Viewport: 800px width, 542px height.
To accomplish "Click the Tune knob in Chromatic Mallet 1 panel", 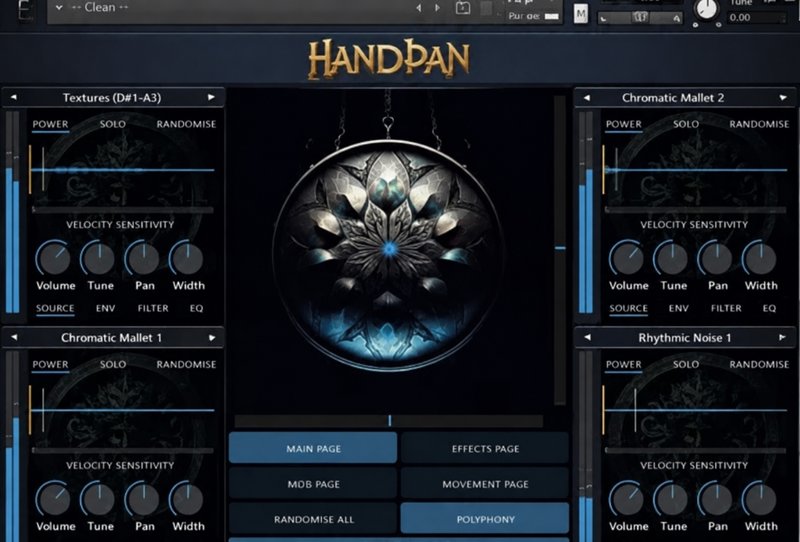I will pyautogui.click(x=99, y=499).
